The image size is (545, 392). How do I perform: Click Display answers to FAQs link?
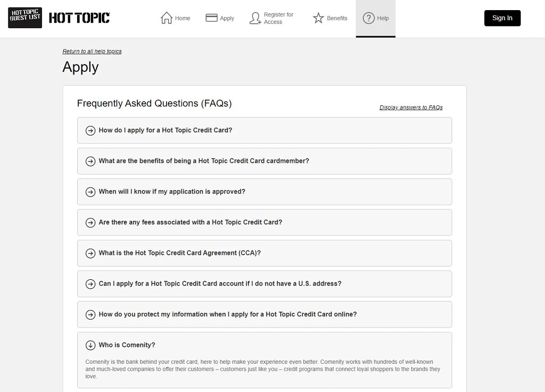[411, 107]
